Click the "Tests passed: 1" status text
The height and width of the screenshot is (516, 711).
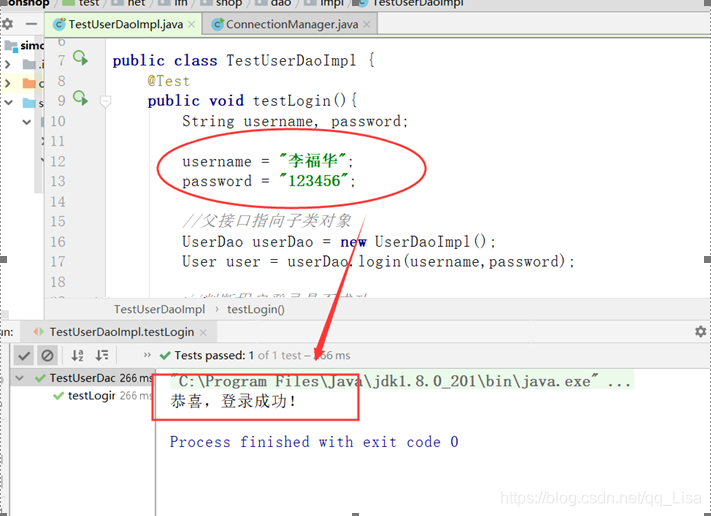[214, 355]
